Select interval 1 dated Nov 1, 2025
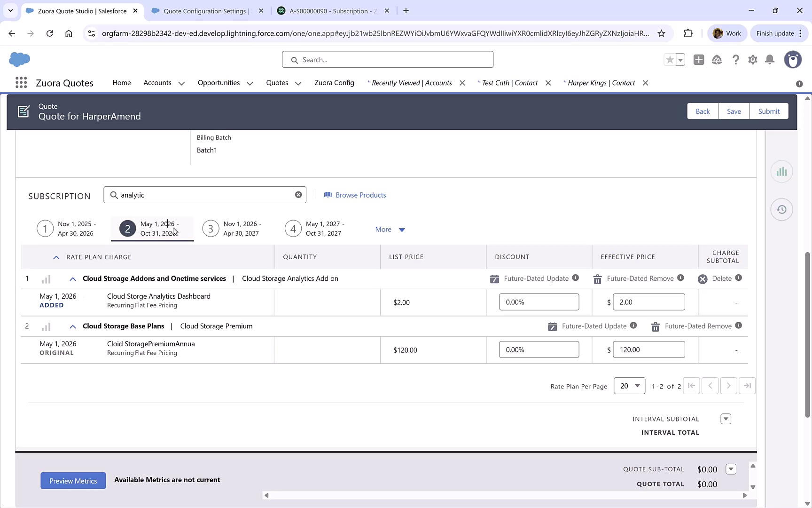812x508 pixels. (45, 228)
